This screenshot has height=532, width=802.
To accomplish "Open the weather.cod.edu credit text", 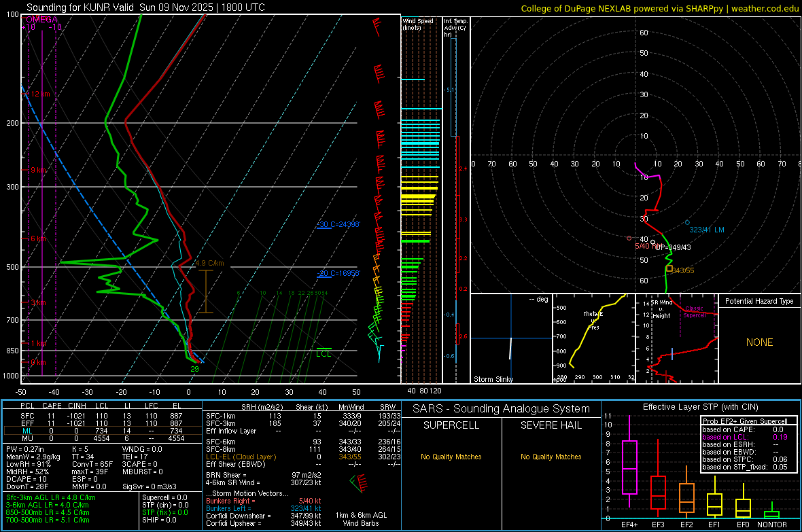I will tap(765, 8).
